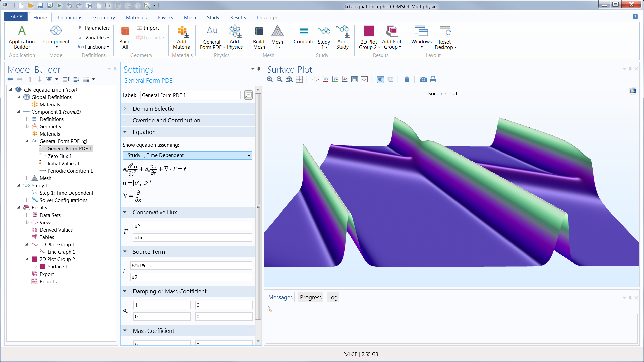Switch the plot to the XY view
This screenshot has height=362, width=644.
[x=325, y=79]
